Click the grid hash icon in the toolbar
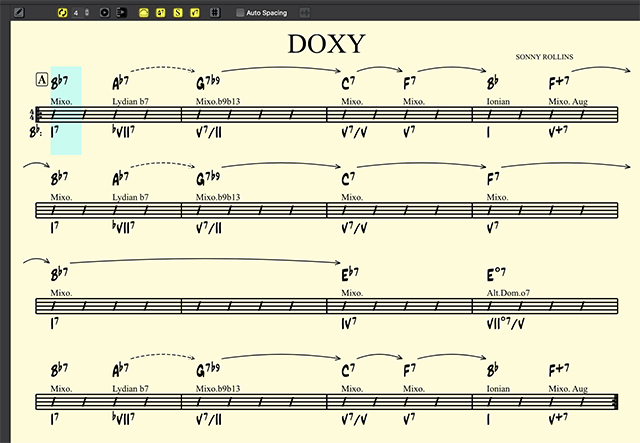The image size is (640, 443). click(x=215, y=13)
